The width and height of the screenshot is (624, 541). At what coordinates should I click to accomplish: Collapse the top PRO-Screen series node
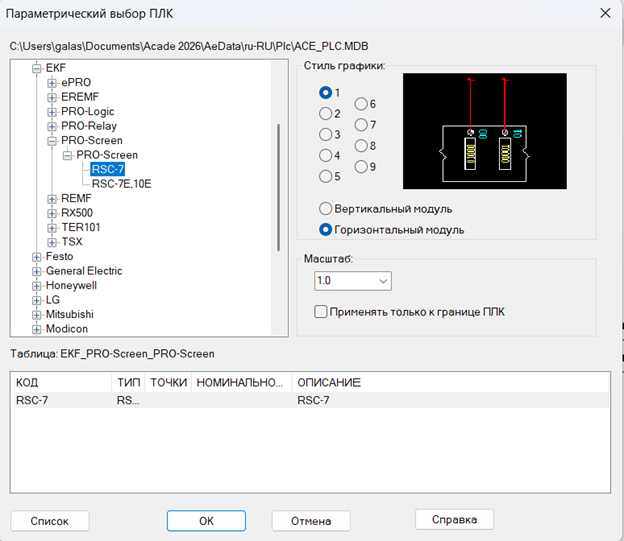[52, 141]
